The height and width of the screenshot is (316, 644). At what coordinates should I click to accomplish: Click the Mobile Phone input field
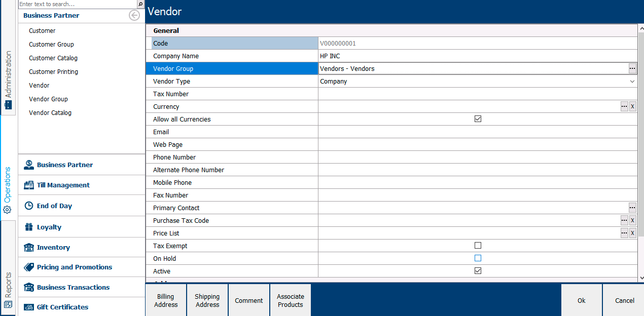click(x=478, y=182)
